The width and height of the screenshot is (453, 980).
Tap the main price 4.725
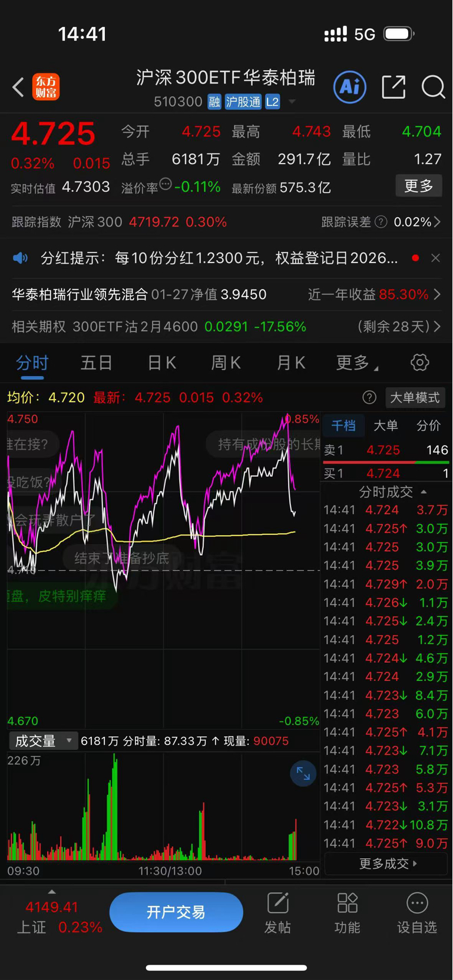click(53, 134)
